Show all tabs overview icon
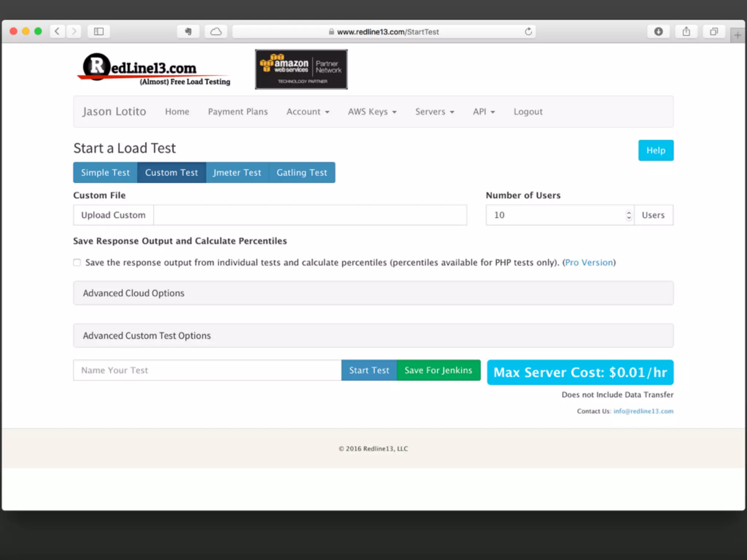747x560 pixels. (714, 31)
